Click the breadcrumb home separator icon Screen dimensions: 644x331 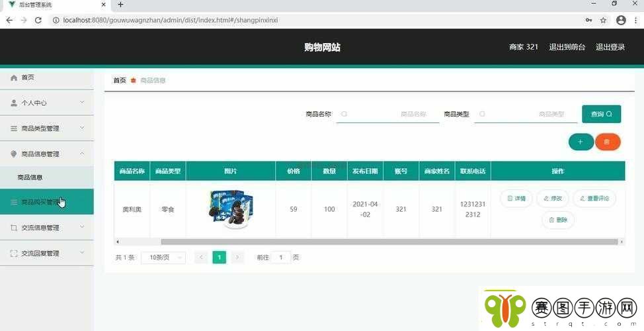(x=133, y=80)
